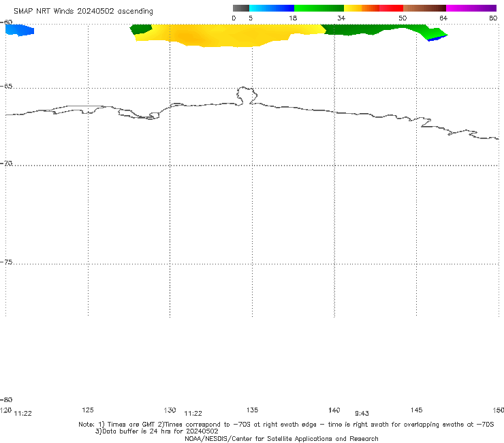Click the 135 longitude label
Viewport: 504px width, 443px height.
click(x=252, y=410)
